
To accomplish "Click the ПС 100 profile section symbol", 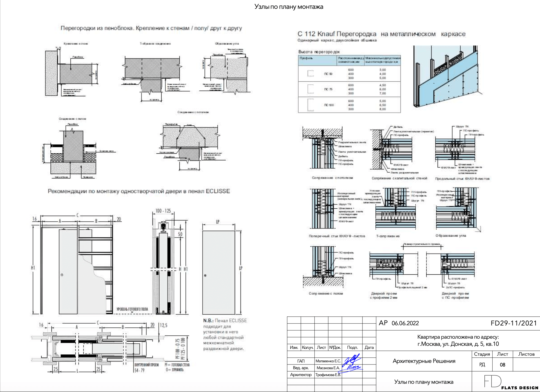I will tap(311, 105).
